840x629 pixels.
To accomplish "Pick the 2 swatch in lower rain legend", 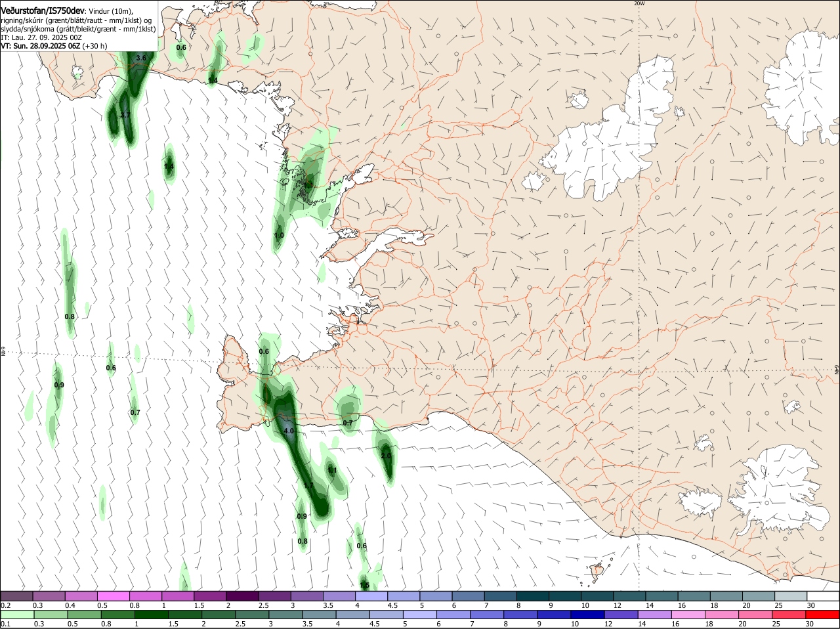I will pyautogui.click(x=218, y=615).
